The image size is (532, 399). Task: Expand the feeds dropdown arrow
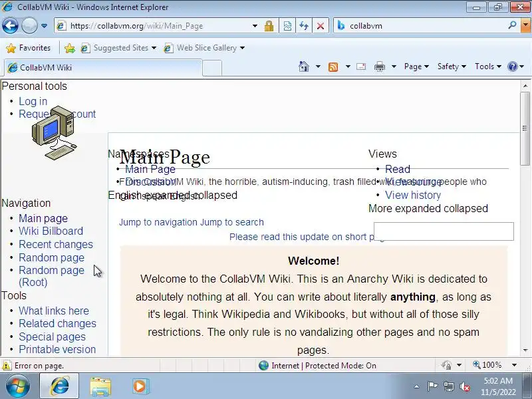click(348, 66)
